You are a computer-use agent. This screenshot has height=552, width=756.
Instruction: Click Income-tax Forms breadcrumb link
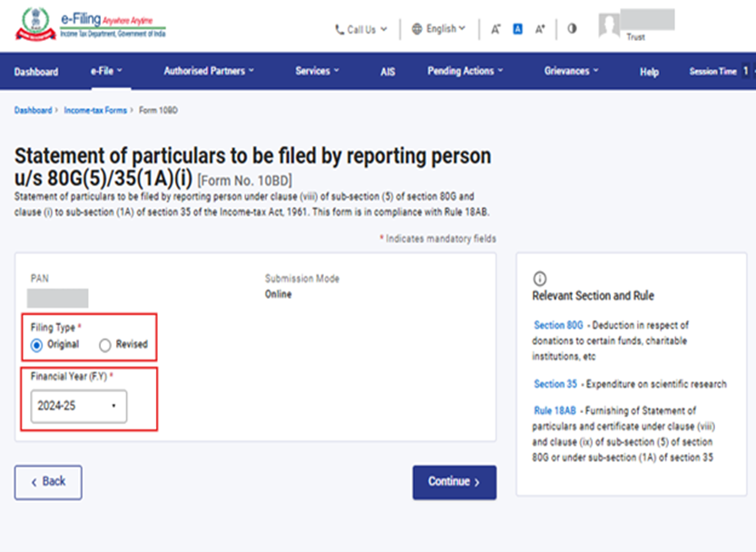(95, 110)
